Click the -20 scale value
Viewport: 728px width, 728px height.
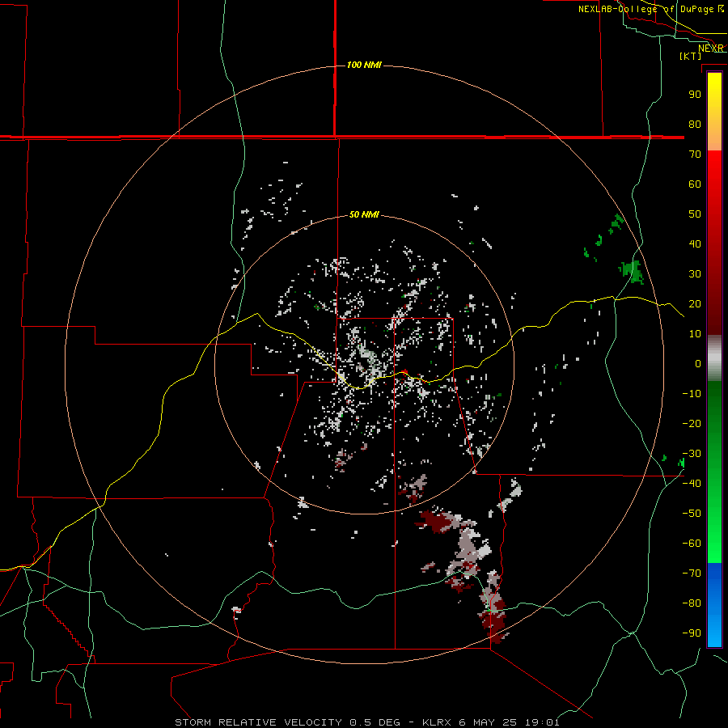692,423
